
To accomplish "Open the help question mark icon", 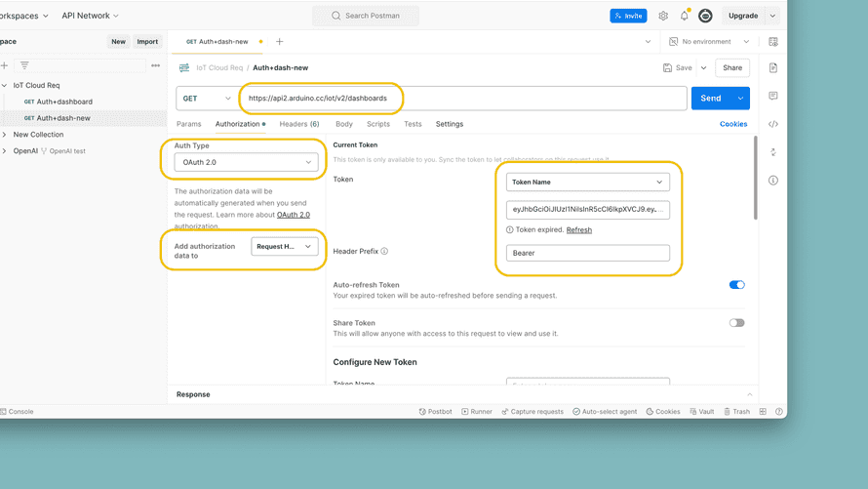I will coord(779,412).
